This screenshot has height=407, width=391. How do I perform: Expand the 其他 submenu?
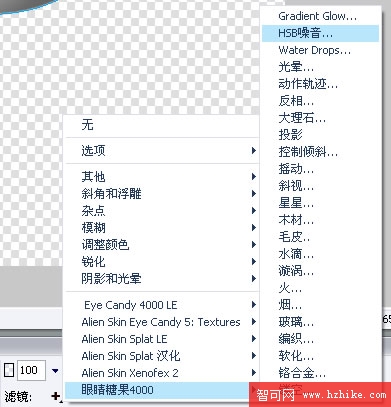pos(162,176)
